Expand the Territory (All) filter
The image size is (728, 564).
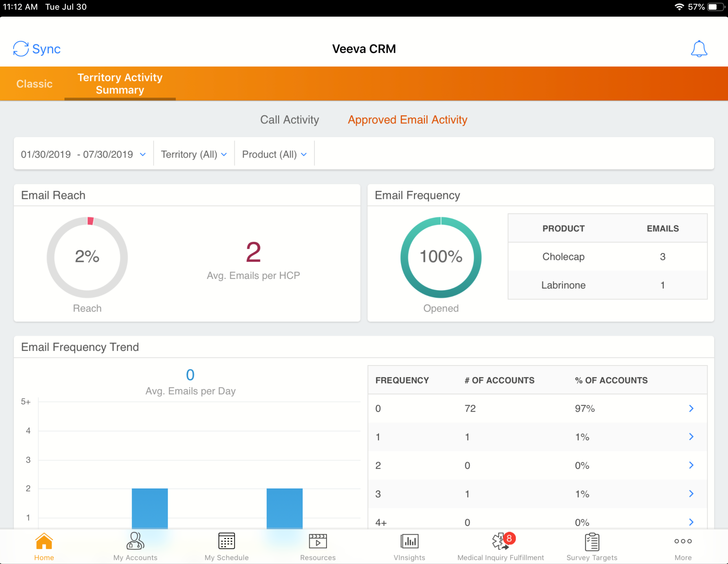coord(193,154)
